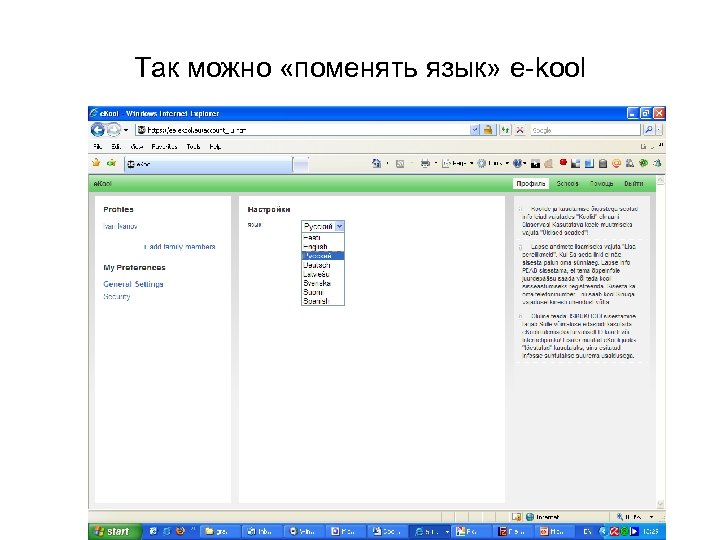Click the Refresh page icon
Viewport: 720px width, 540px height.
click(505, 130)
